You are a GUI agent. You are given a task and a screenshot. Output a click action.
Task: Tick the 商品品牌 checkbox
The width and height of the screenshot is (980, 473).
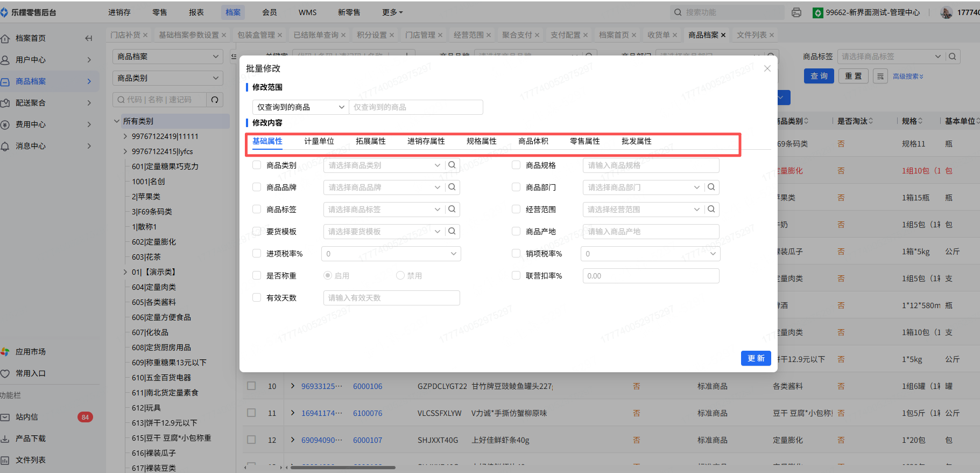257,187
